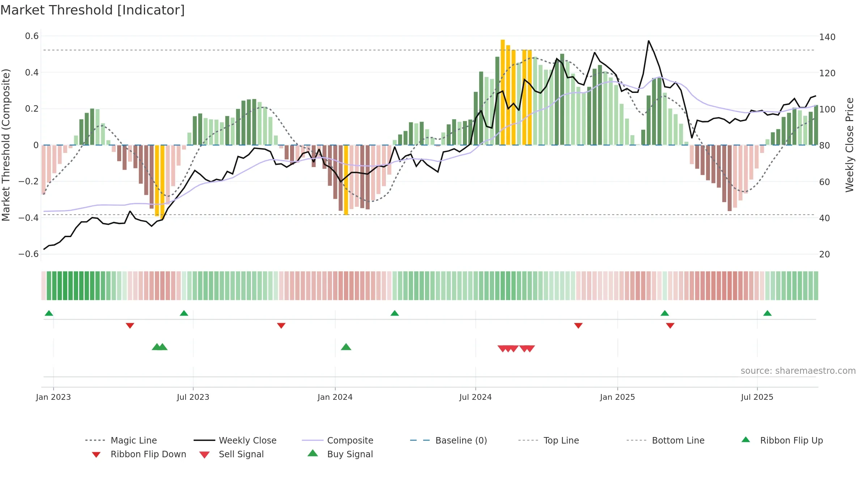Select the ribbon flip down marker in November 2024
Image resolution: width=868 pixels, height=488 pixels.
click(x=578, y=326)
